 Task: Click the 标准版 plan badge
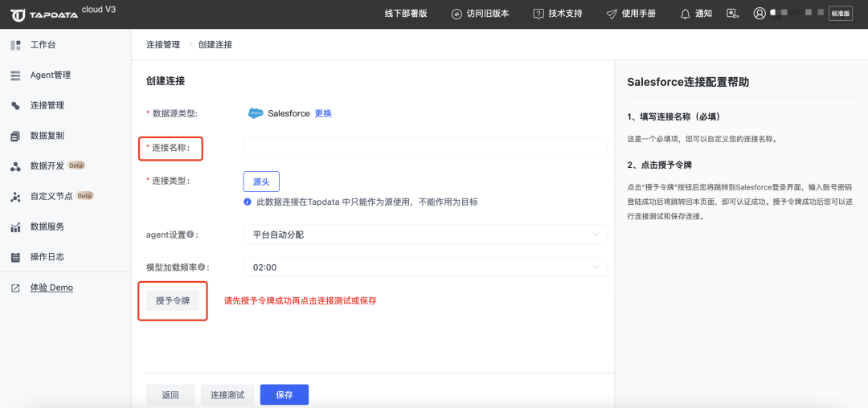tap(841, 14)
